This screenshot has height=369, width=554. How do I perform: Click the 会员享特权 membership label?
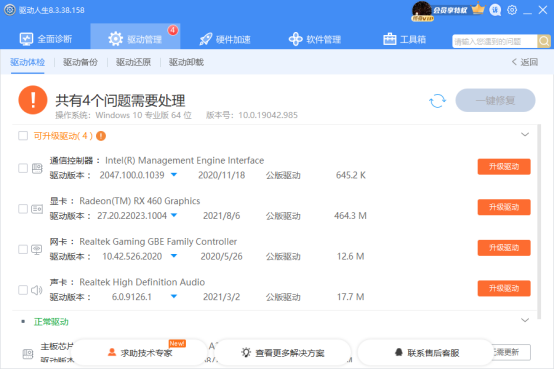pyautogui.click(x=450, y=10)
